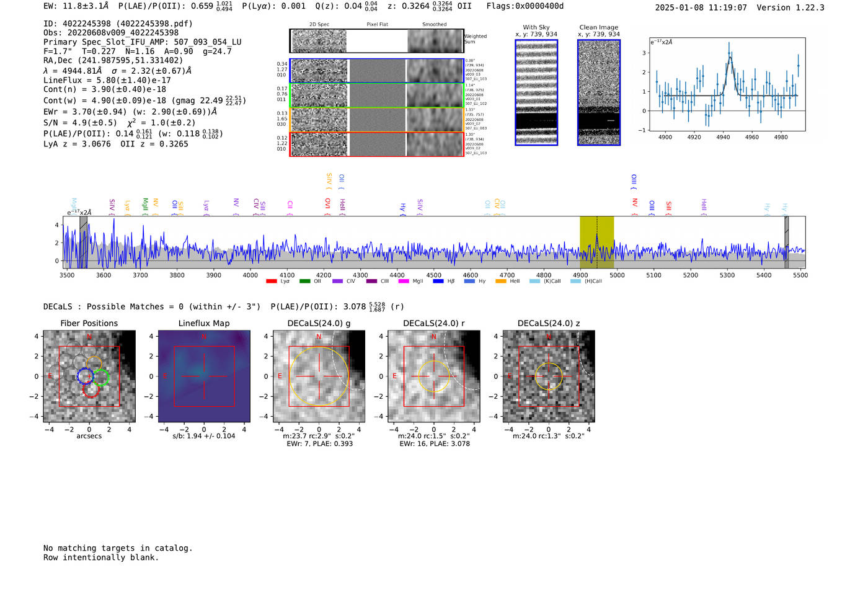Select the green-bordered fiber 2D spectrum row
The width and height of the screenshot is (868, 591).
pyautogui.click(x=376, y=96)
